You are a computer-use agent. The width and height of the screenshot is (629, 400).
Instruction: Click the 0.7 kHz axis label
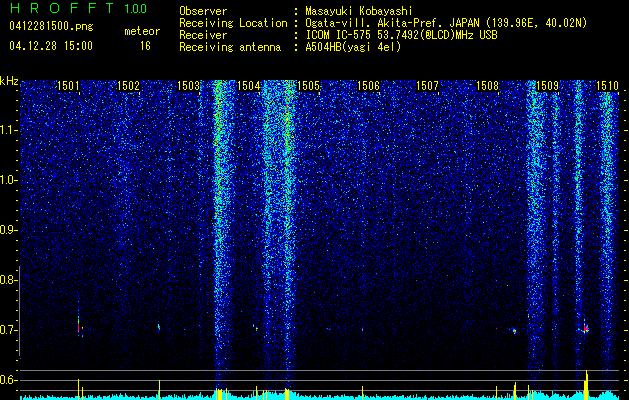(6, 330)
